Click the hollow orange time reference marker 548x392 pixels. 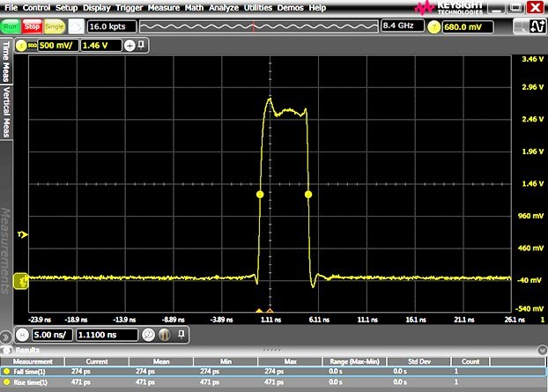pyautogui.click(x=270, y=310)
